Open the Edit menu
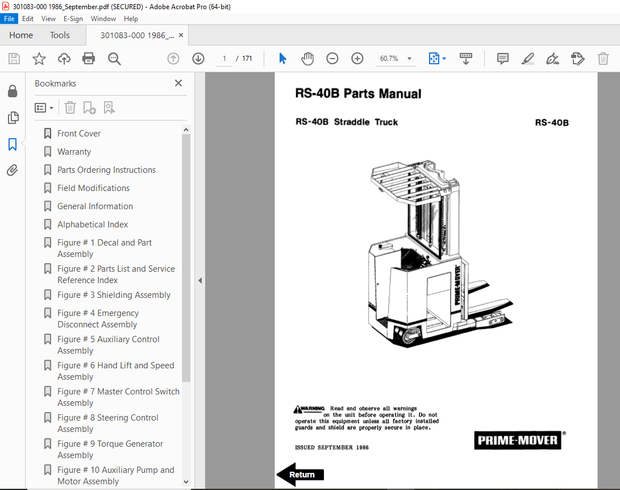 pyautogui.click(x=28, y=19)
